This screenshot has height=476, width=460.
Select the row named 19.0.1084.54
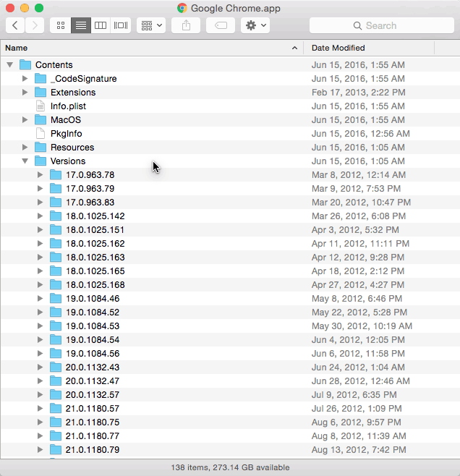click(230, 340)
